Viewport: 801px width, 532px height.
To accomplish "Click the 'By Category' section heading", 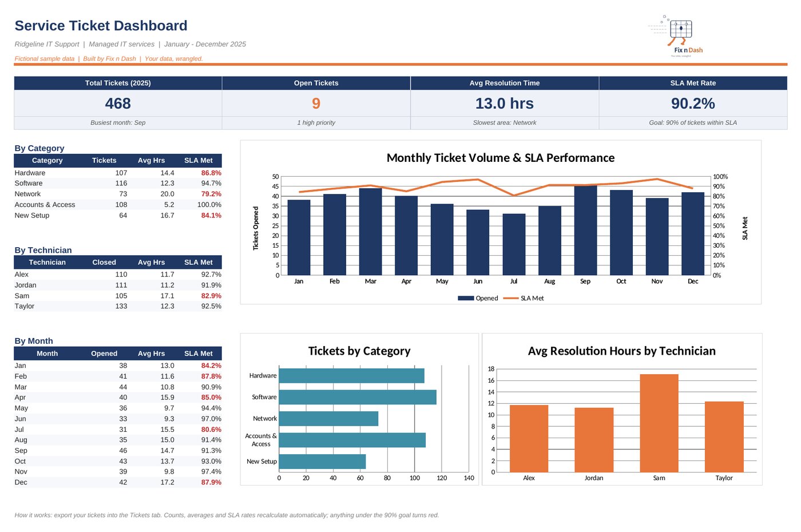I will 39,148.
